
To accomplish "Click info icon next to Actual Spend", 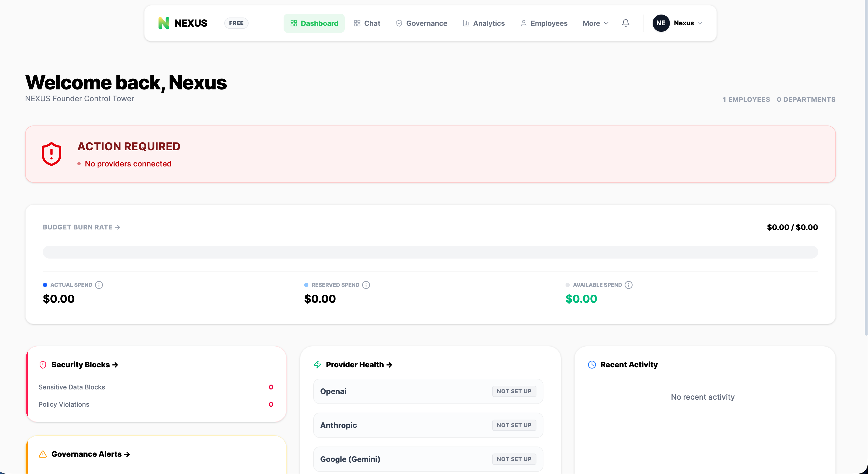I will [x=99, y=285].
